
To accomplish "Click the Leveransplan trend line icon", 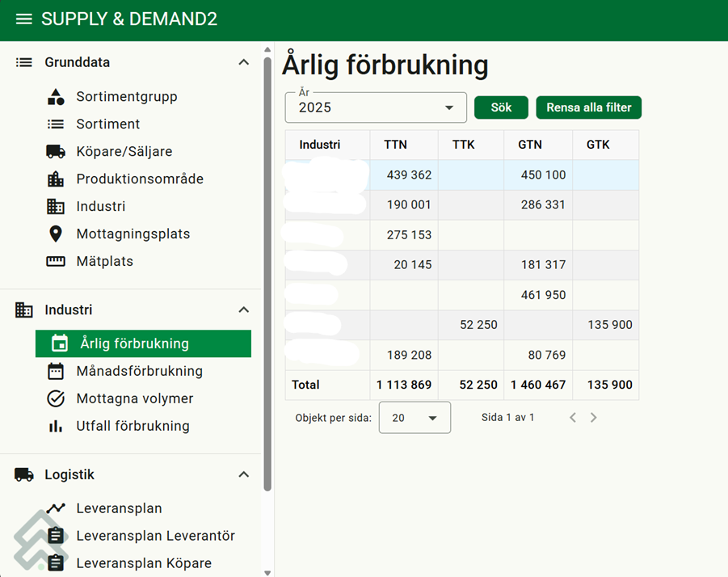I will pos(56,509).
